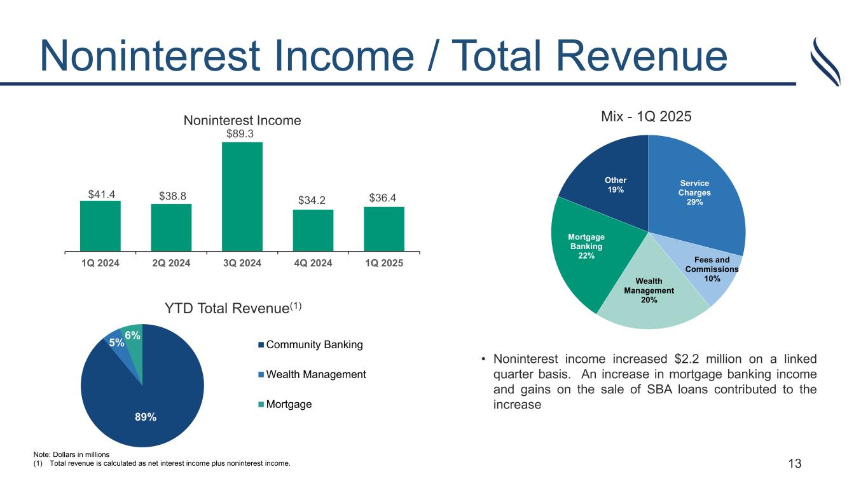Click the slide title Noninterest Income / Total Revenue

point(383,55)
